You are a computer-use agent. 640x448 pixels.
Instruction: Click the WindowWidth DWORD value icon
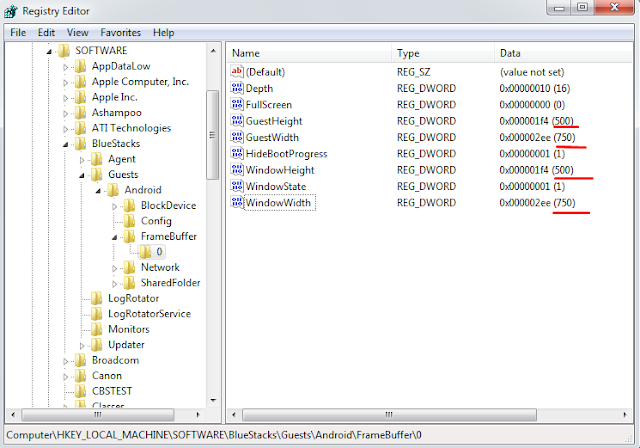click(237, 202)
